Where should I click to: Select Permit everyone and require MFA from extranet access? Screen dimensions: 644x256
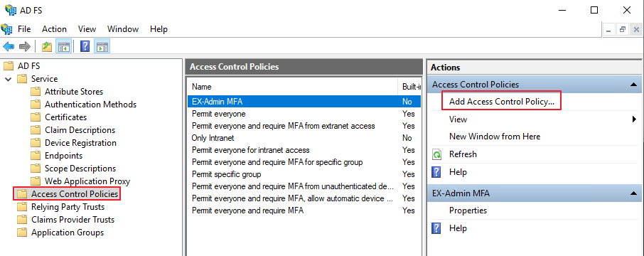click(x=304, y=126)
